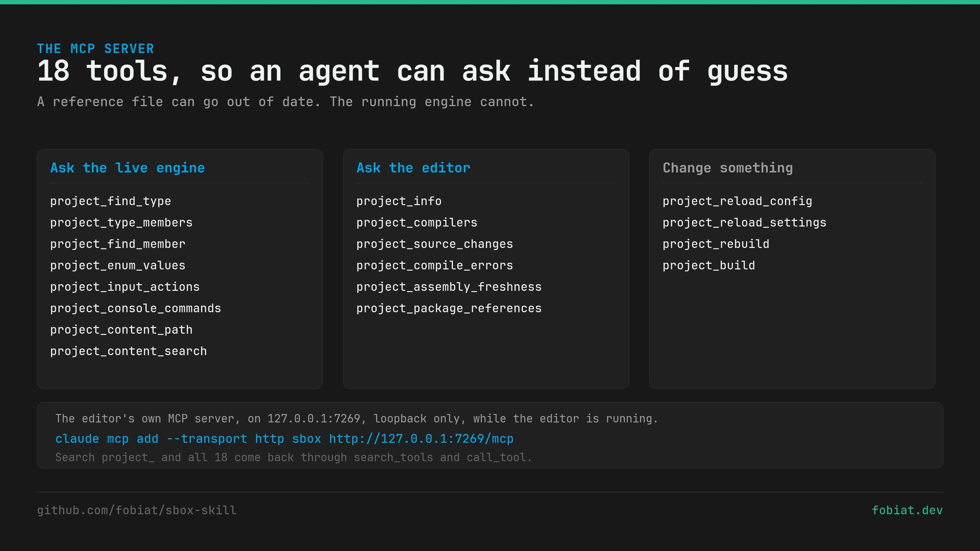
Task: Click the project_enum_values entry
Action: tap(118, 266)
